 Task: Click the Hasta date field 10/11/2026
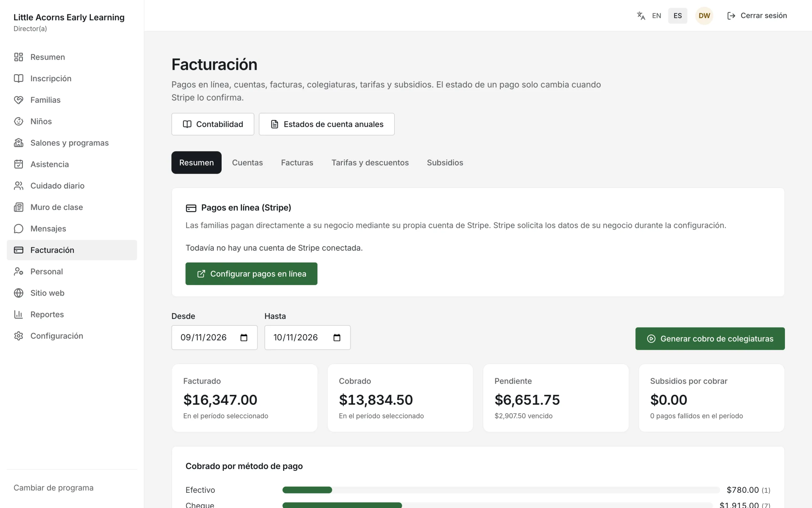coord(307,337)
